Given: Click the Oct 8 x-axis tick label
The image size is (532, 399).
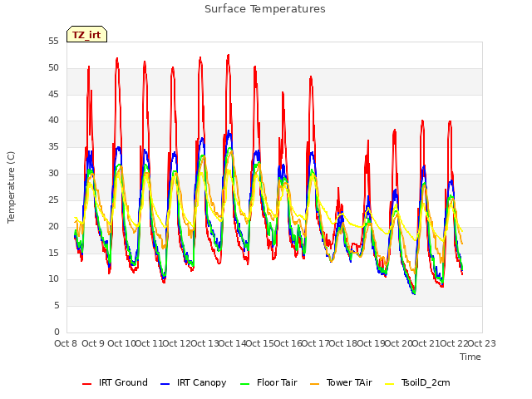Looking at the screenshot, I should 66,343.
